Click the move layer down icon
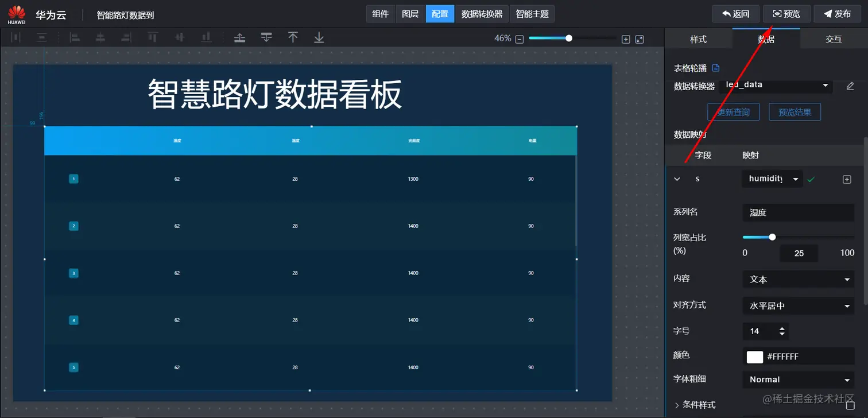Image resolution: width=868 pixels, height=418 pixels. 266,38
